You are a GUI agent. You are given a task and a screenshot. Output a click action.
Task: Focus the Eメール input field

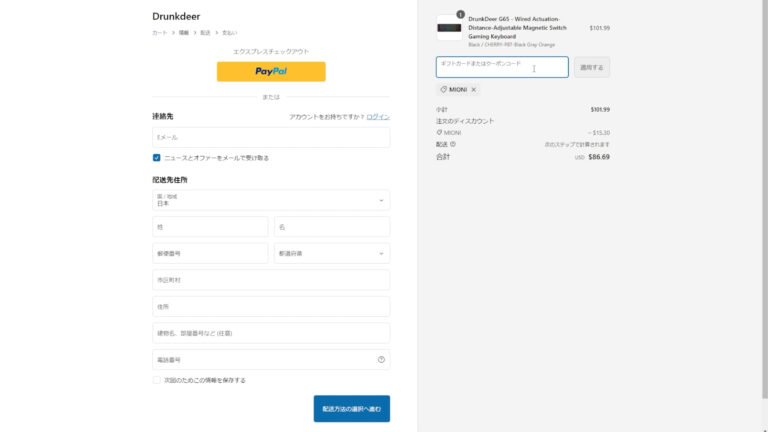271,137
